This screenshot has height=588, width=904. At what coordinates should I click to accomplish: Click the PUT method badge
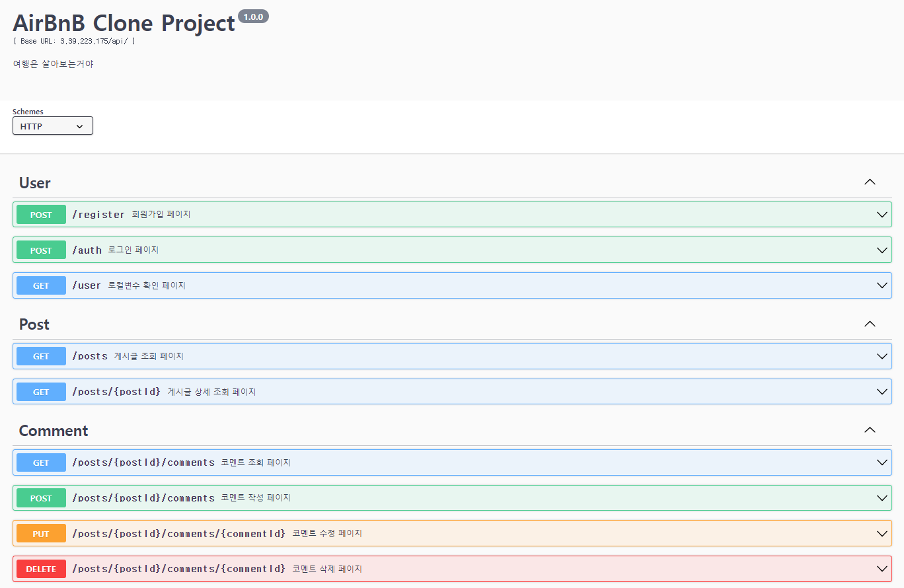pyautogui.click(x=41, y=533)
